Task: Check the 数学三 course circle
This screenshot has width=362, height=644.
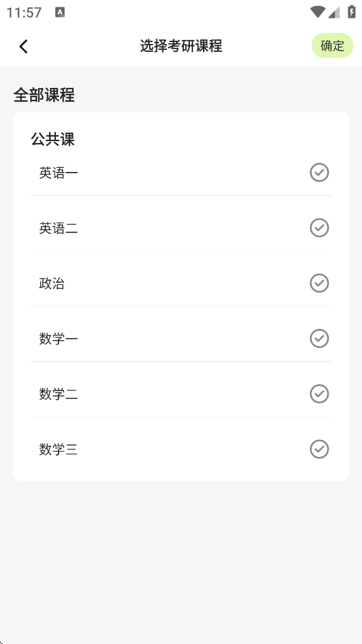Action: (x=319, y=449)
